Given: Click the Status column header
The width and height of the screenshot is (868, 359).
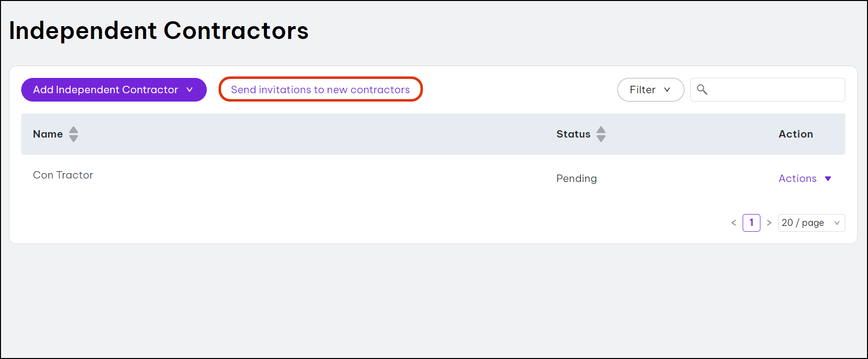Looking at the screenshot, I should (x=573, y=134).
